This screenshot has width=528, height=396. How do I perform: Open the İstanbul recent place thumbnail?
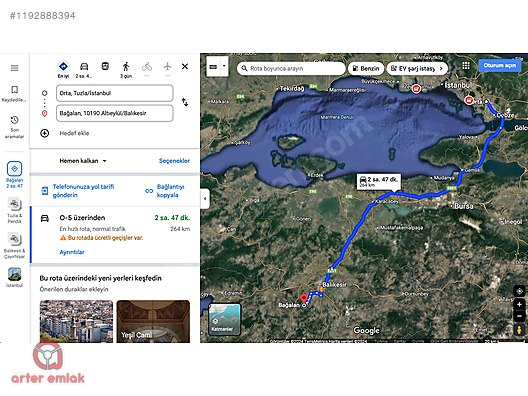click(14, 277)
